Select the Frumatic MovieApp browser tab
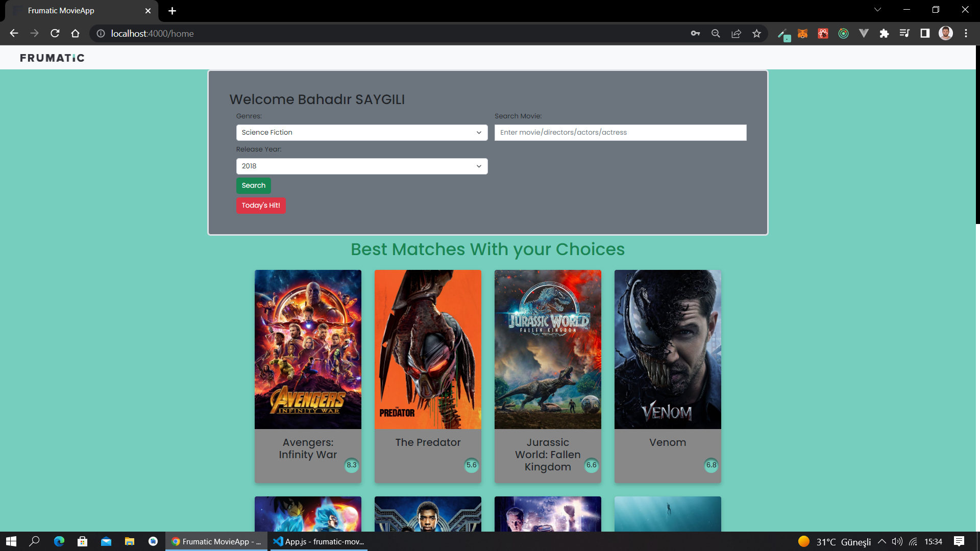980x551 pixels. coord(77,10)
